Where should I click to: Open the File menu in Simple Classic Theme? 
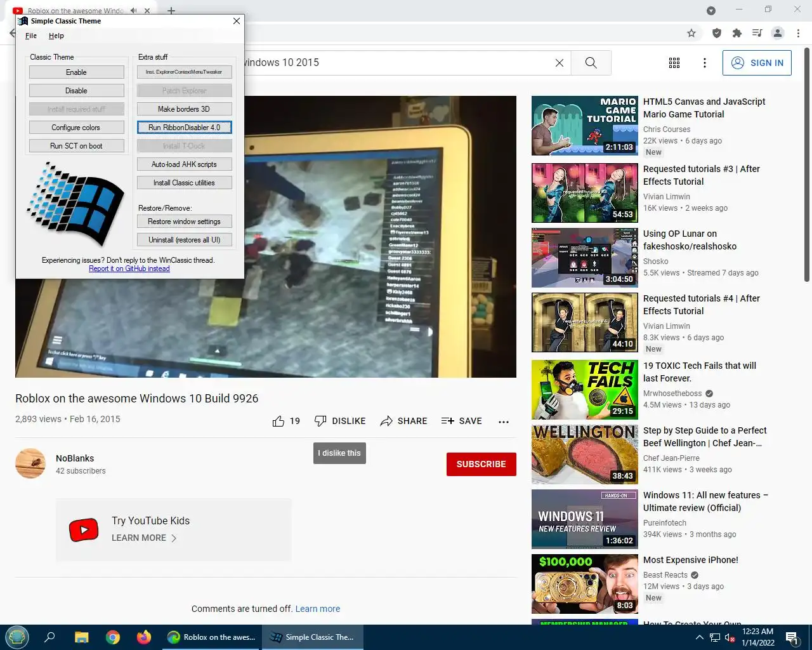pos(31,36)
